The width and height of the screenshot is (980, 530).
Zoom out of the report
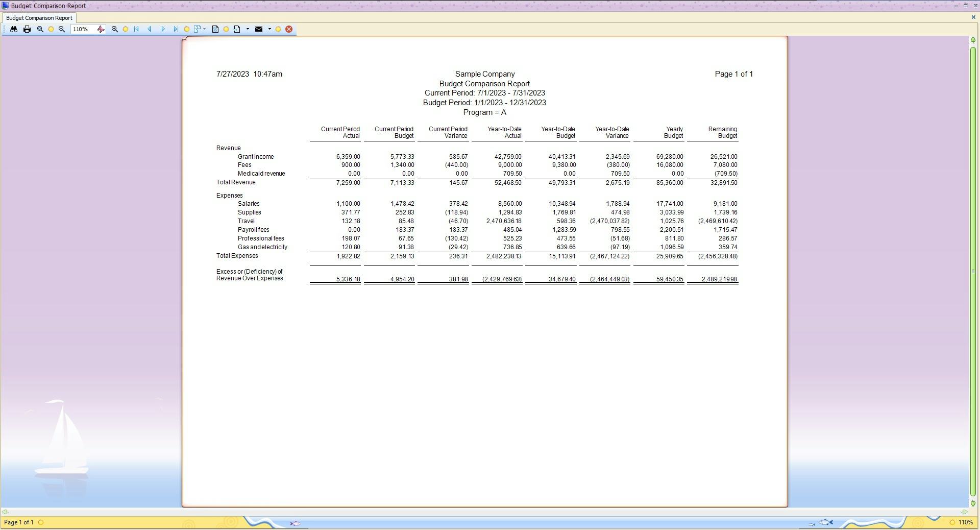(x=61, y=29)
